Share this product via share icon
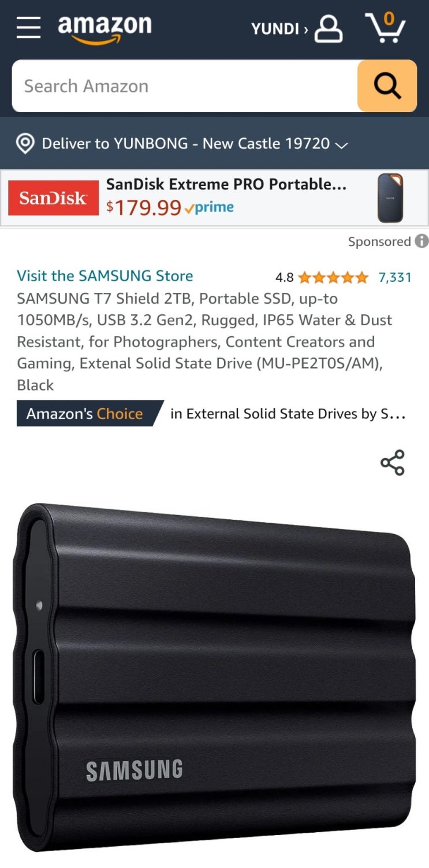The width and height of the screenshot is (429, 868). [393, 463]
